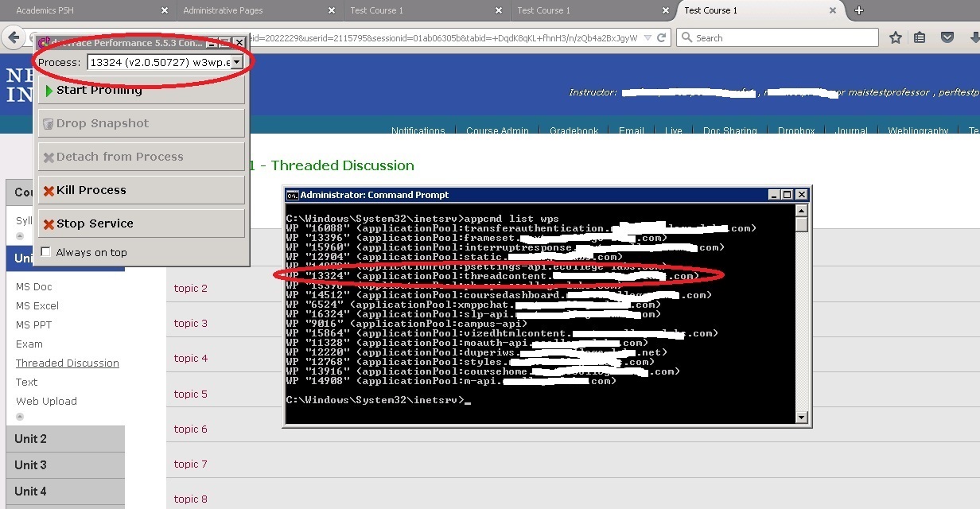Click the gray Detach from Process X icon
Viewport: 980px width, 509px height.
coord(49,156)
